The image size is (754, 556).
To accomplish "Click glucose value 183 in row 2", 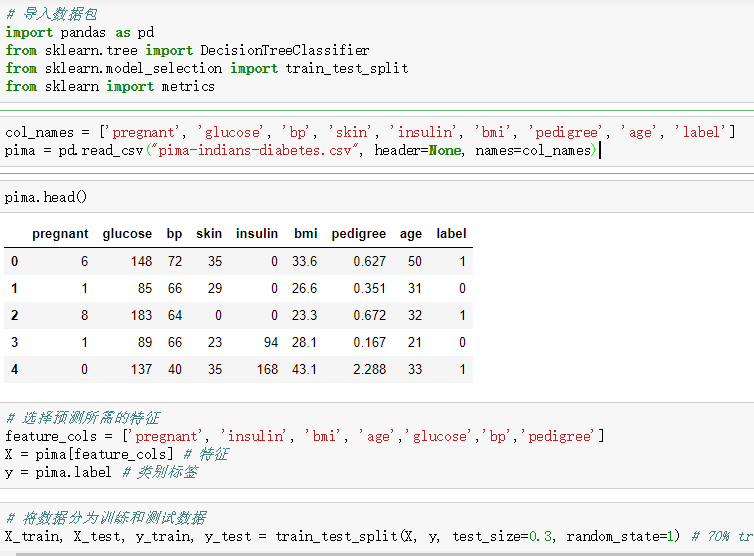I will (x=141, y=315).
